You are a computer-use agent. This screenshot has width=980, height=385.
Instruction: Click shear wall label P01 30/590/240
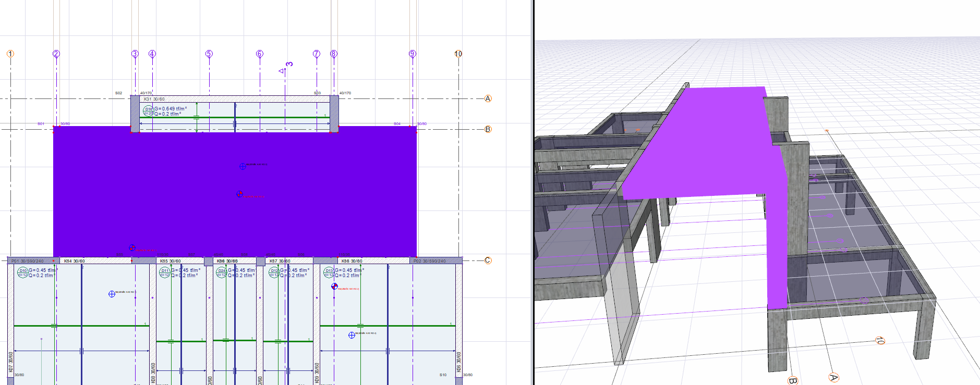[28, 261]
